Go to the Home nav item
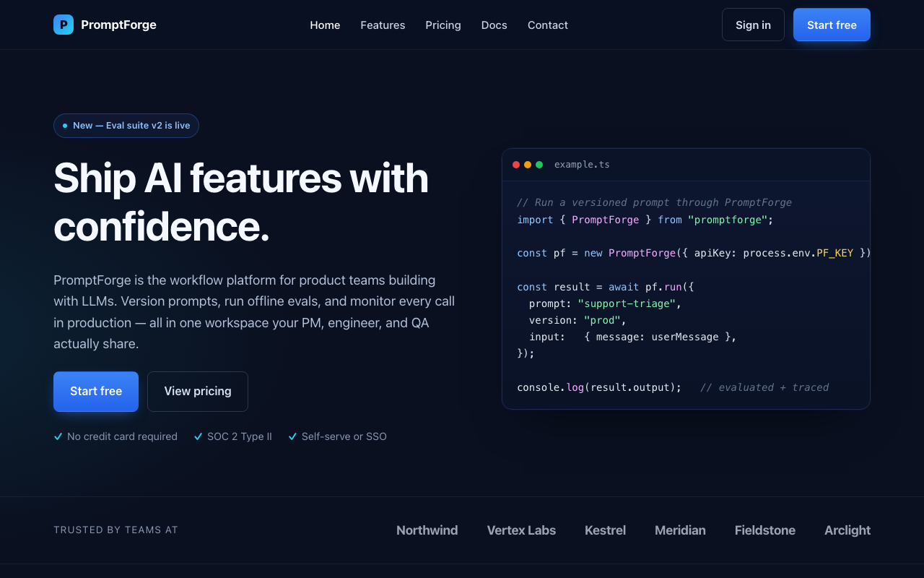The width and height of the screenshot is (924, 578). click(325, 25)
